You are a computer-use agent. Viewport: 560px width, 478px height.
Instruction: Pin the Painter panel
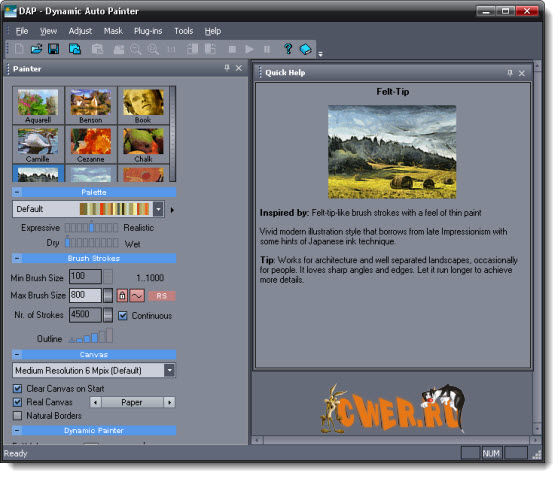[x=227, y=68]
